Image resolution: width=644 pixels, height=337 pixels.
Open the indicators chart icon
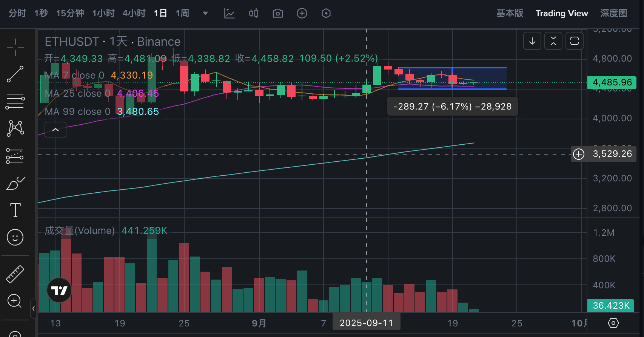[229, 14]
